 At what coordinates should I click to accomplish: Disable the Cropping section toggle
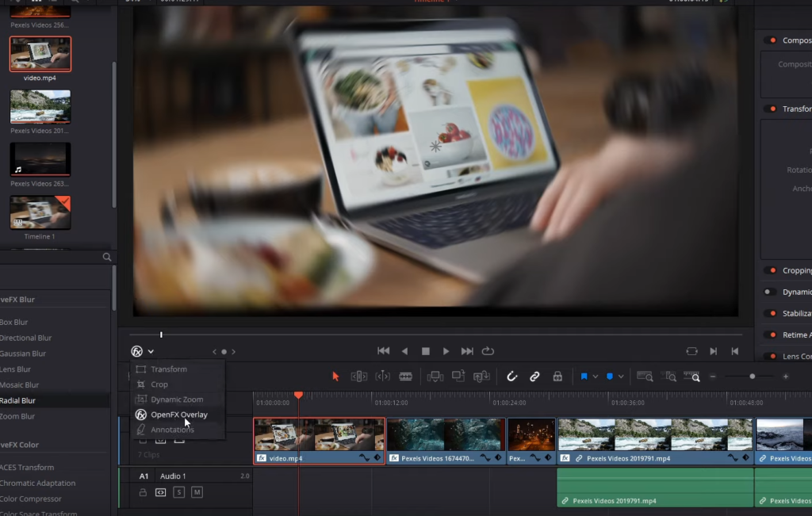(x=770, y=270)
